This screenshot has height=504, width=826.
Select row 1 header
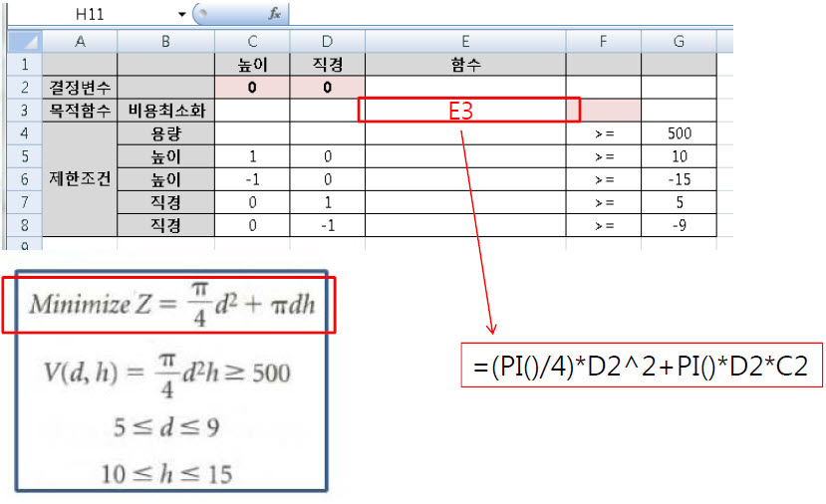pos(25,65)
